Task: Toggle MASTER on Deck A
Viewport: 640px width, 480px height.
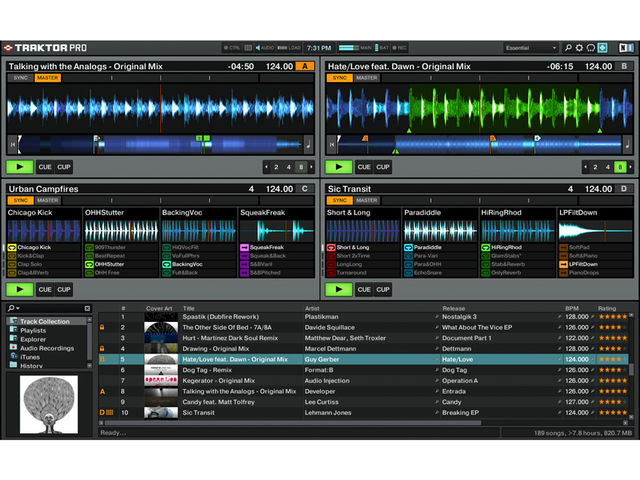Action: click(x=48, y=78)
